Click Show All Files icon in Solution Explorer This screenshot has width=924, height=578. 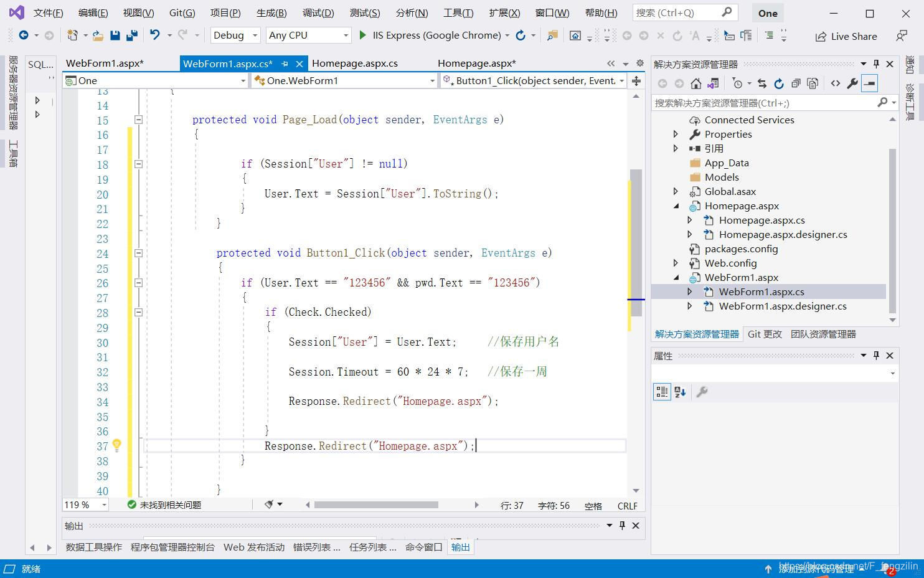(813, 83)
